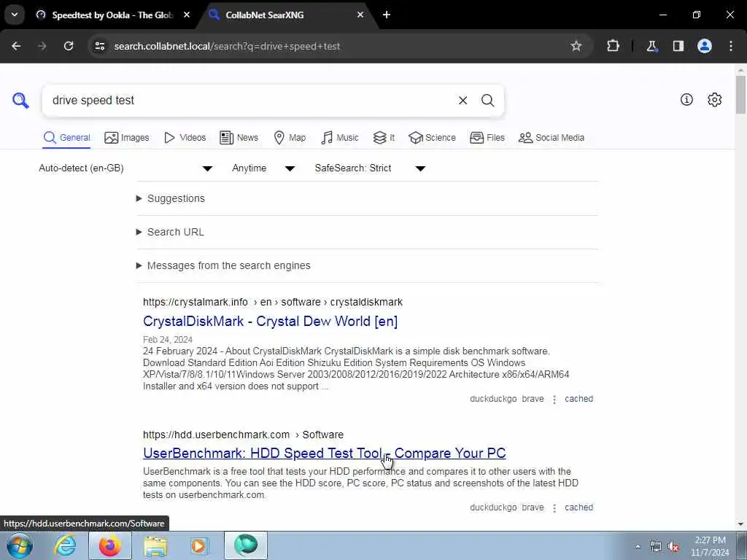
Task: Open CrystalDiskMark - Crystal Dew World result
Action: (270, 321)
